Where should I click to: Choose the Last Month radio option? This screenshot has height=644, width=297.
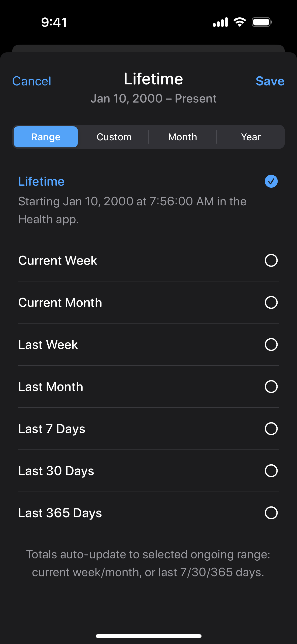point(271,387)
